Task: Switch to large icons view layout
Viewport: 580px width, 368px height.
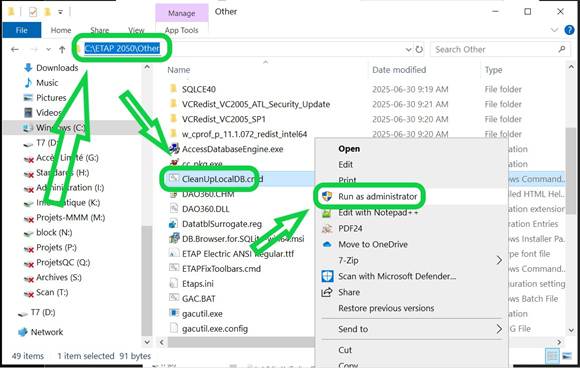Action: pyautogui.click(x=567, y=356)
